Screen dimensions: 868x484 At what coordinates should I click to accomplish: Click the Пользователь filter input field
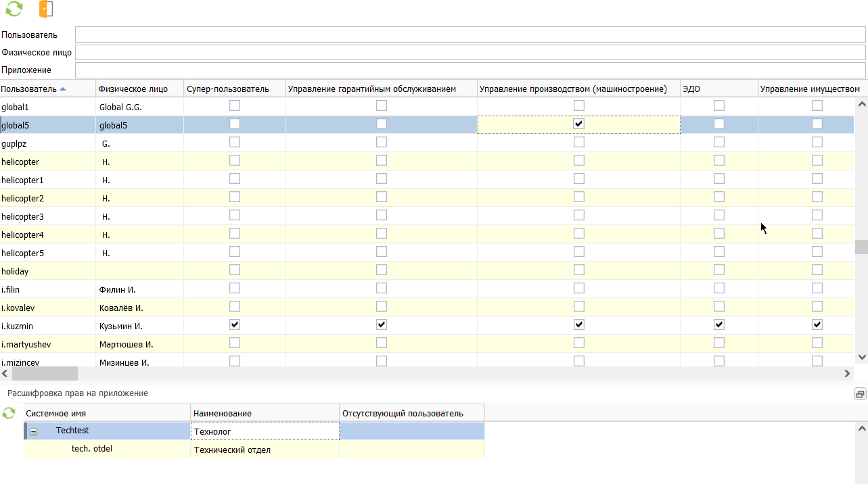(x=470, y=34)
